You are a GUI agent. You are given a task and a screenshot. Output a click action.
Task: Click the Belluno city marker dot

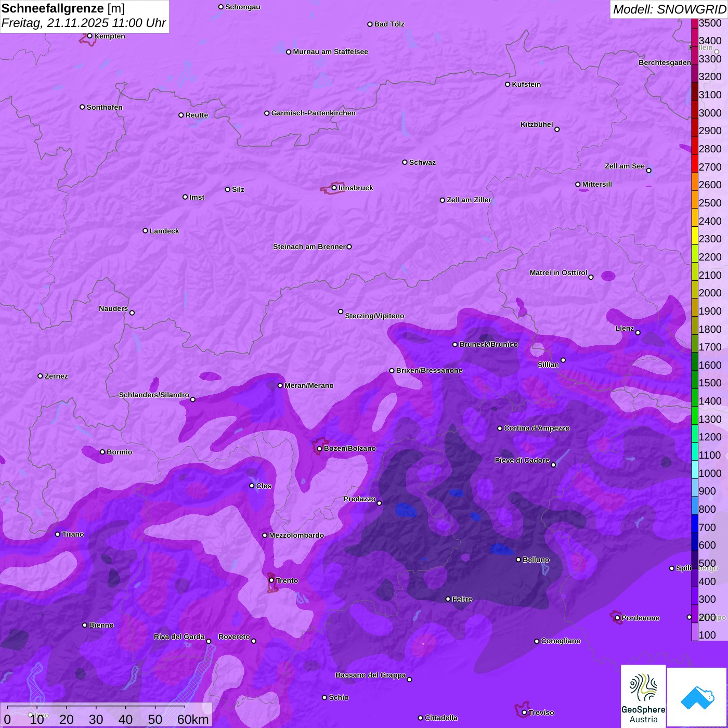(518, 560)
